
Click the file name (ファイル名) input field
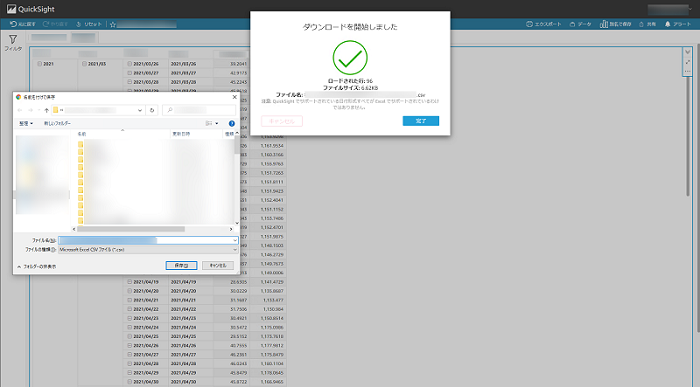pos(148,240)
